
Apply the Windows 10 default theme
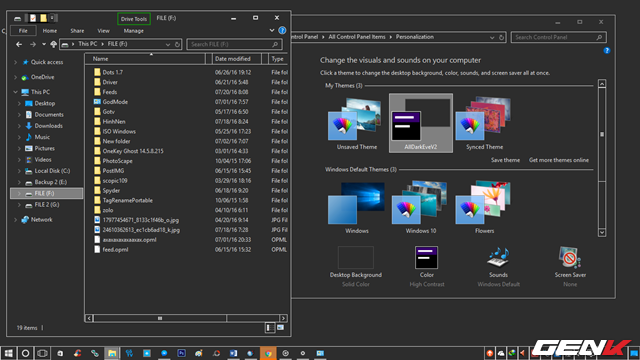(x=421, y=207)
